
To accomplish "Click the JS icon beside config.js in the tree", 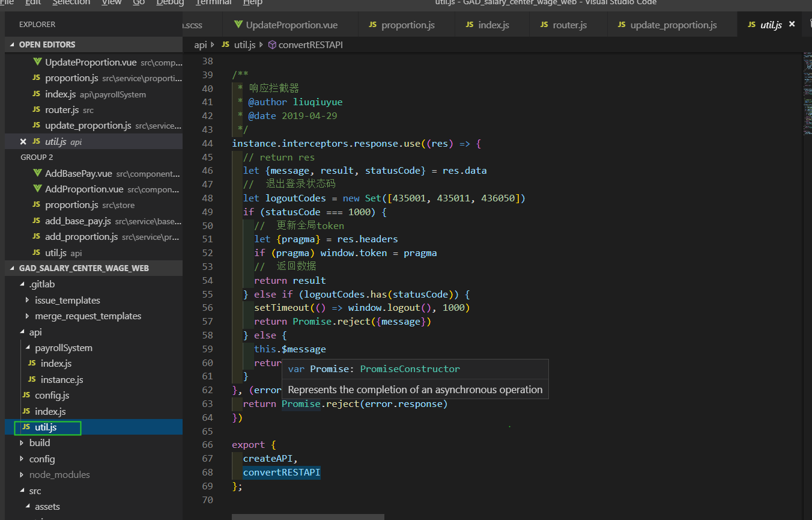I will point(26,396).
